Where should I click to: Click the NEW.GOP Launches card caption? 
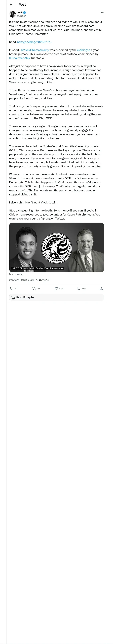38,268
